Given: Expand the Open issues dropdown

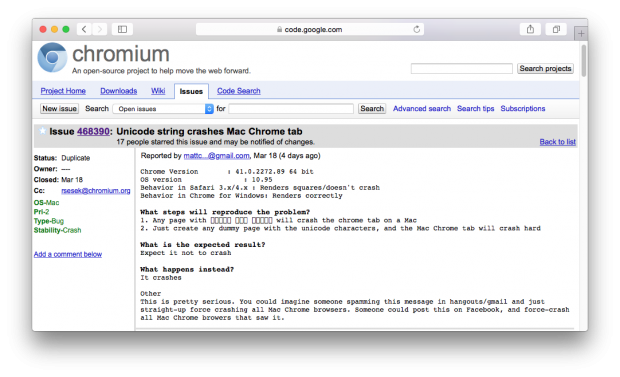Looking at the screenshot, I should [163, 109].
